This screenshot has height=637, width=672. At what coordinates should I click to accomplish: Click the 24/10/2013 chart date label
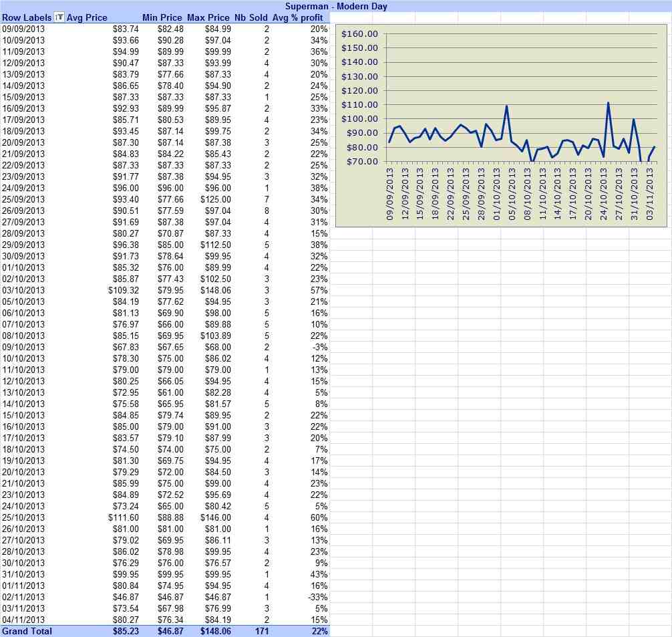pyautogui.click(x=604, y=194)
